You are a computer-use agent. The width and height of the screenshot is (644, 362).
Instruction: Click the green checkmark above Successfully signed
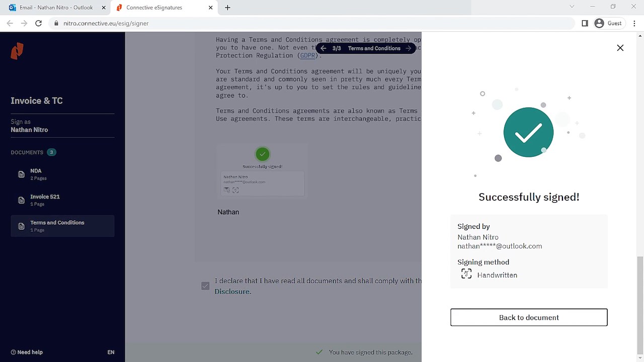262,154
